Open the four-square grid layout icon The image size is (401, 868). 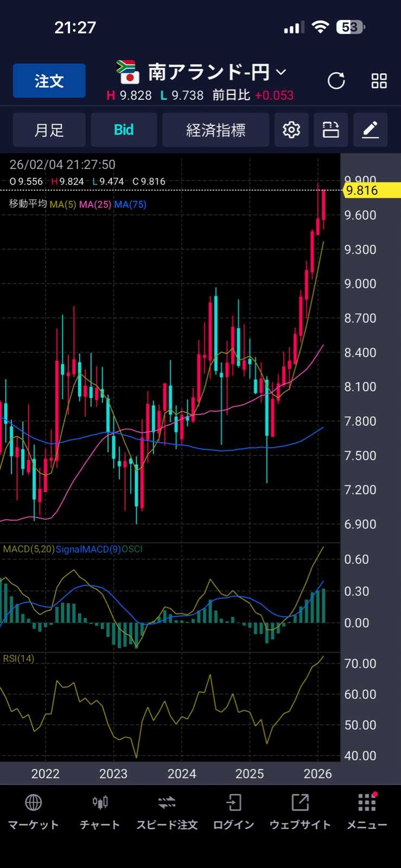click(x=379, y=81)
